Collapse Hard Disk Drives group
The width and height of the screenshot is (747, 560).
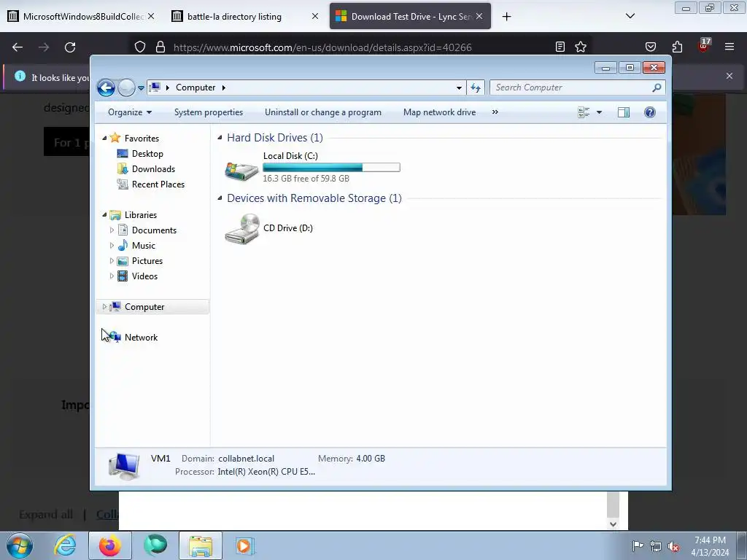pyautogui.click(x=220, y=138)
